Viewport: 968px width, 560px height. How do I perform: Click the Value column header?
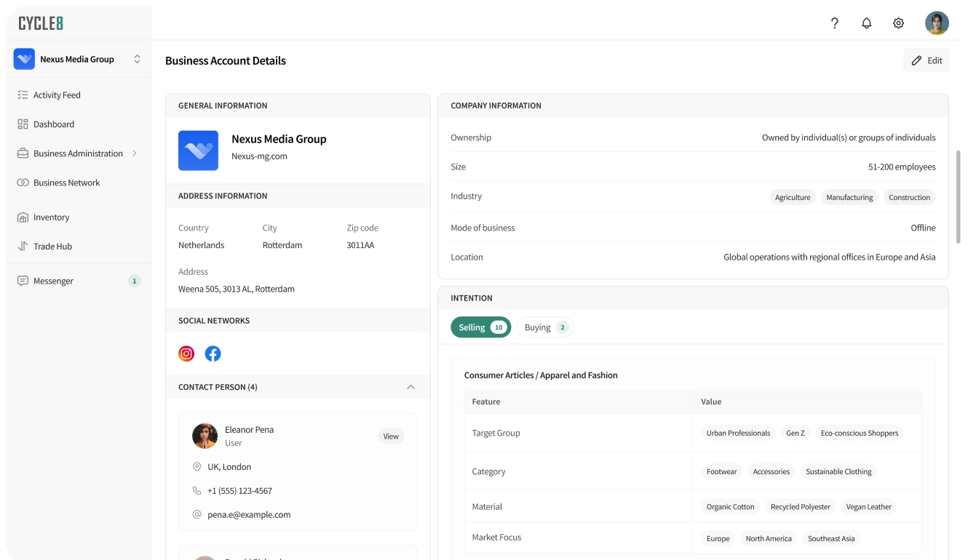[711, 401]
